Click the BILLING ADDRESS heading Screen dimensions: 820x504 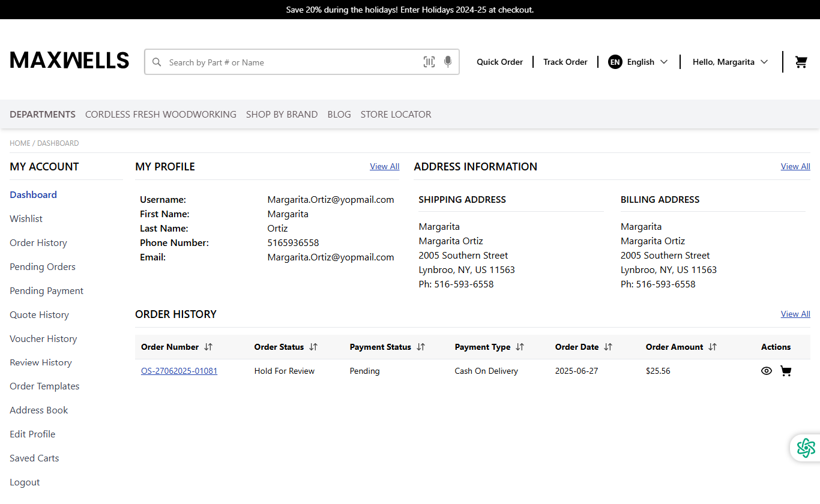(660, 200)
